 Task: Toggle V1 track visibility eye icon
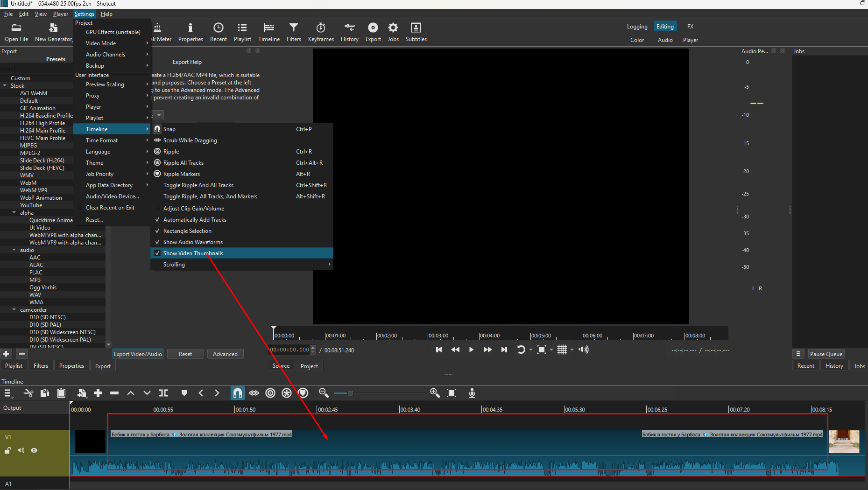point(34,450)
